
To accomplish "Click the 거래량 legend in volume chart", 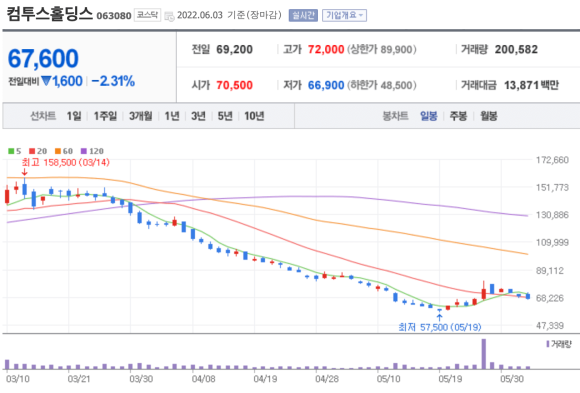I will tap(559, 344).
